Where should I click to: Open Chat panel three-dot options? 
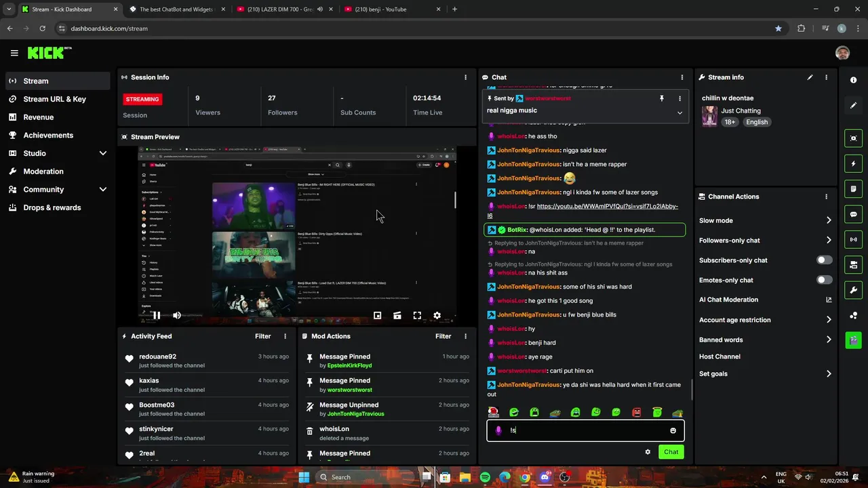(682, 77)
